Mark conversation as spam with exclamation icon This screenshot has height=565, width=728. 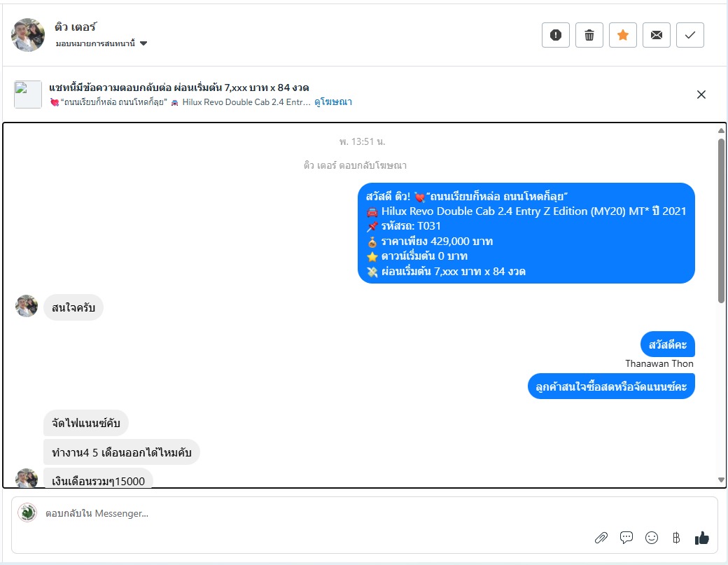pos(556,35)
